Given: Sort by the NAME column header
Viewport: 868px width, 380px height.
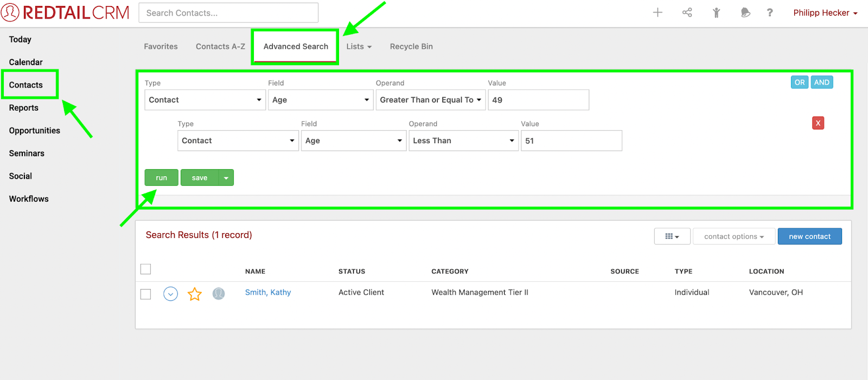Looking at the screenshot, I should pos(256,272).
